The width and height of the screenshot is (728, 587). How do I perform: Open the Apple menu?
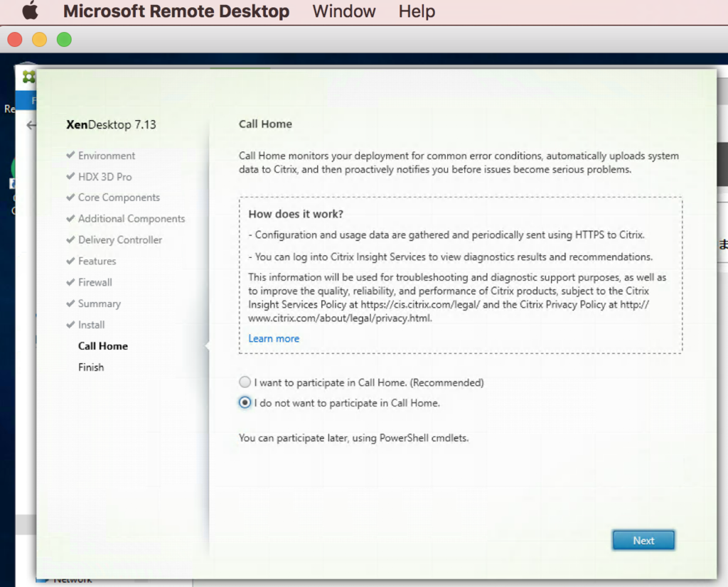pos(30,11)
